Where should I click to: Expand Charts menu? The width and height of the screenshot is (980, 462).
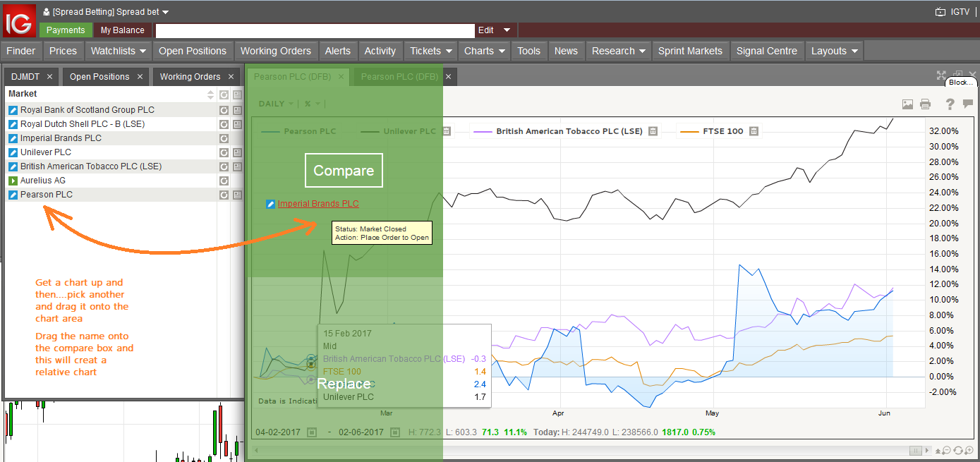pos(484,51)
